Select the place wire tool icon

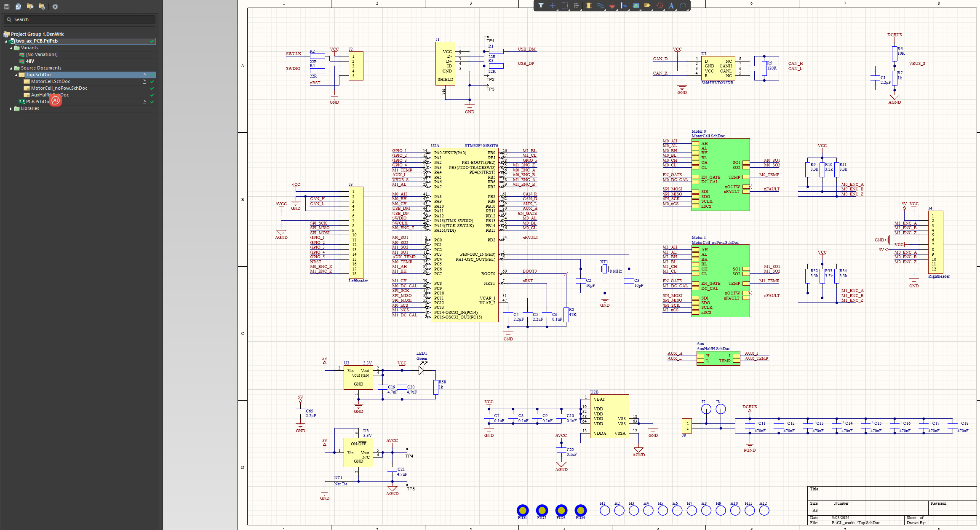(601, 5)
